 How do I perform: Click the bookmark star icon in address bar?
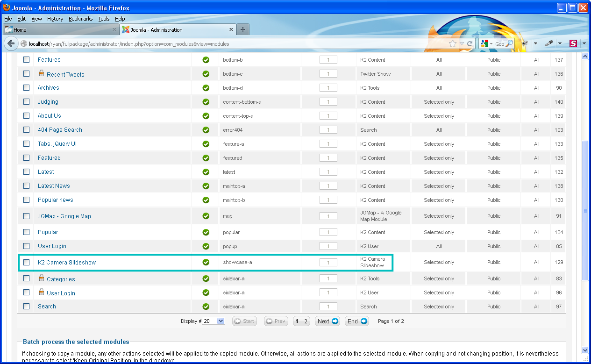pos(452,43)
